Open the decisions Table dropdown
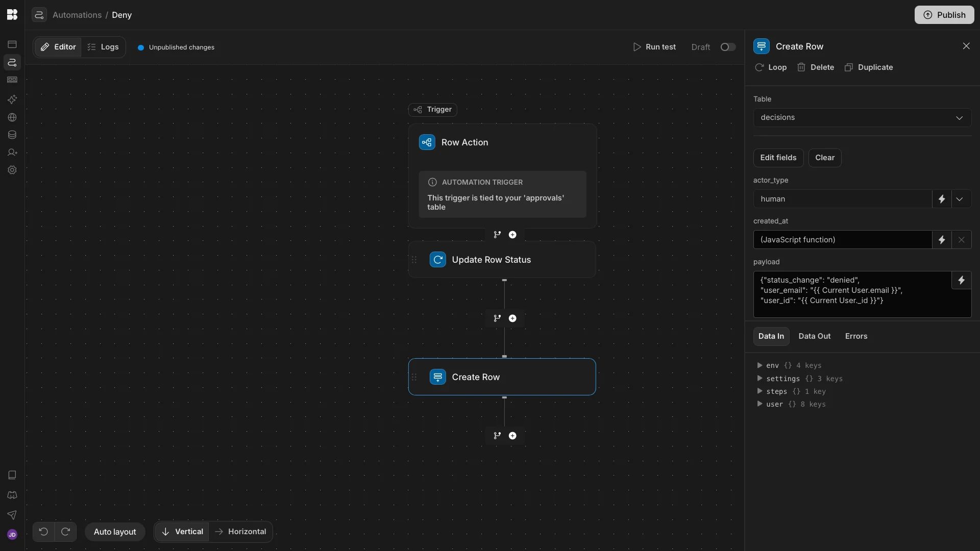 tap(862, 117)
